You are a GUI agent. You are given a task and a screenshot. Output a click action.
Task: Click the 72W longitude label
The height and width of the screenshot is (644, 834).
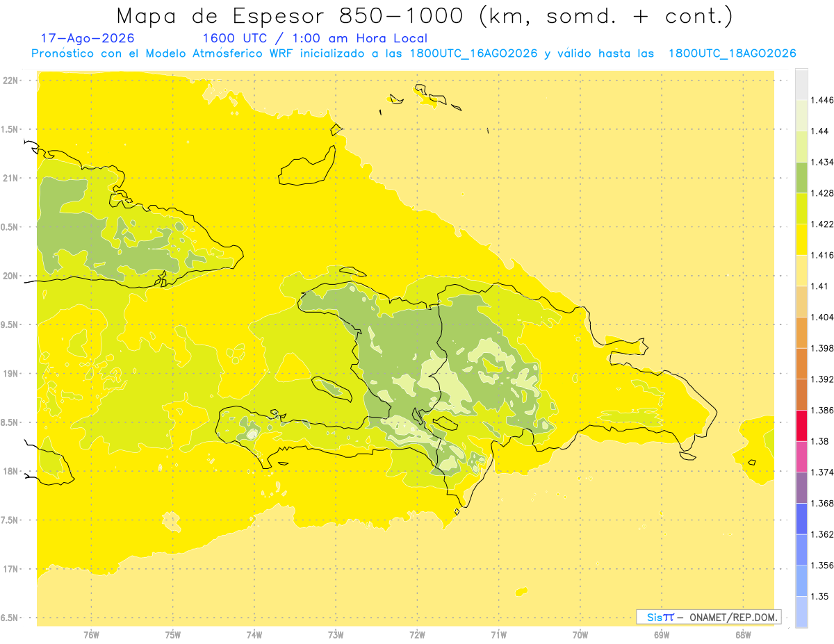417,634
